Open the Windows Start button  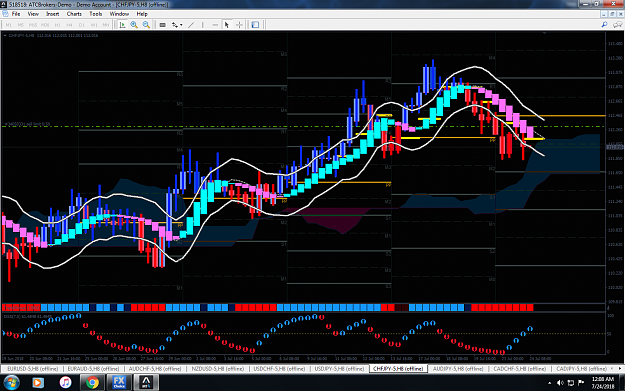click(x=11, y=383)
